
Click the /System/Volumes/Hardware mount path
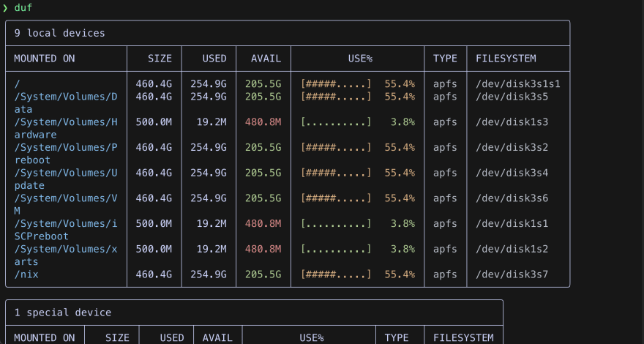click(66, 129)
